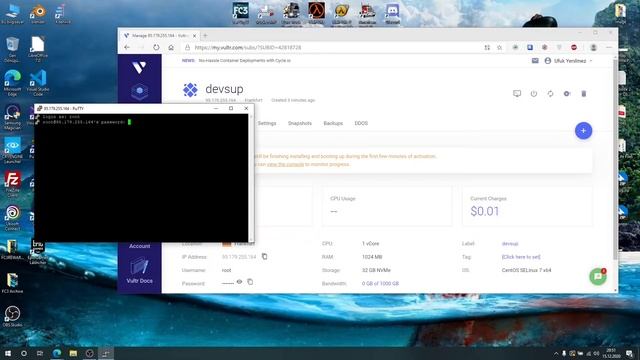Open the Vultr mail notifications icon
This screenshot has height=360, width=640.
pyautogui.click(x=535, y=60)
